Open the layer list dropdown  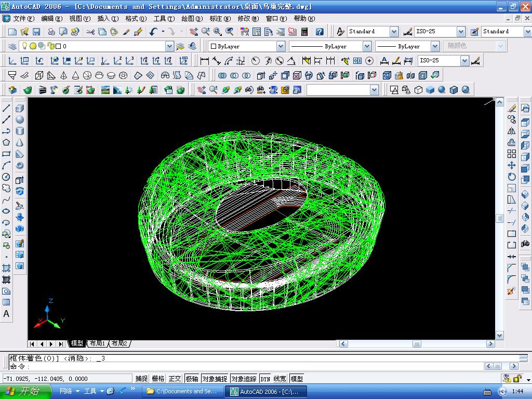click(x=169, y=46)
